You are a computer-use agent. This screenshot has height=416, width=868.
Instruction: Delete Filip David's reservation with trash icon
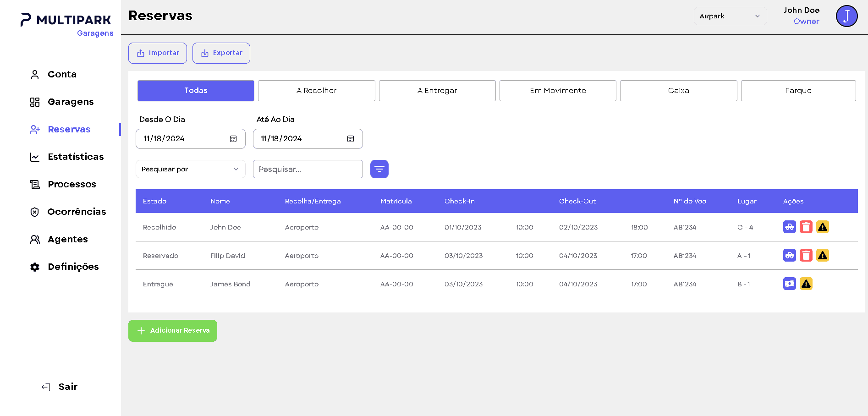(806, 255)
